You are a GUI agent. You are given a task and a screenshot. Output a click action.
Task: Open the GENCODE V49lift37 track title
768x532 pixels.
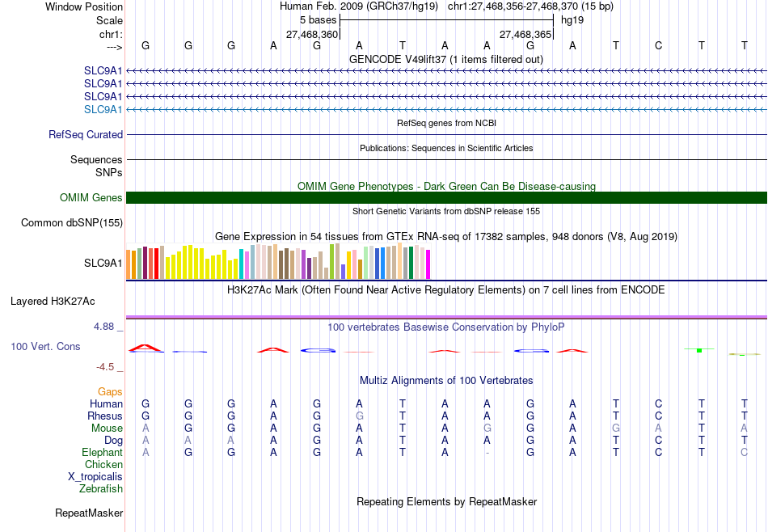click(x=446, y=59)
